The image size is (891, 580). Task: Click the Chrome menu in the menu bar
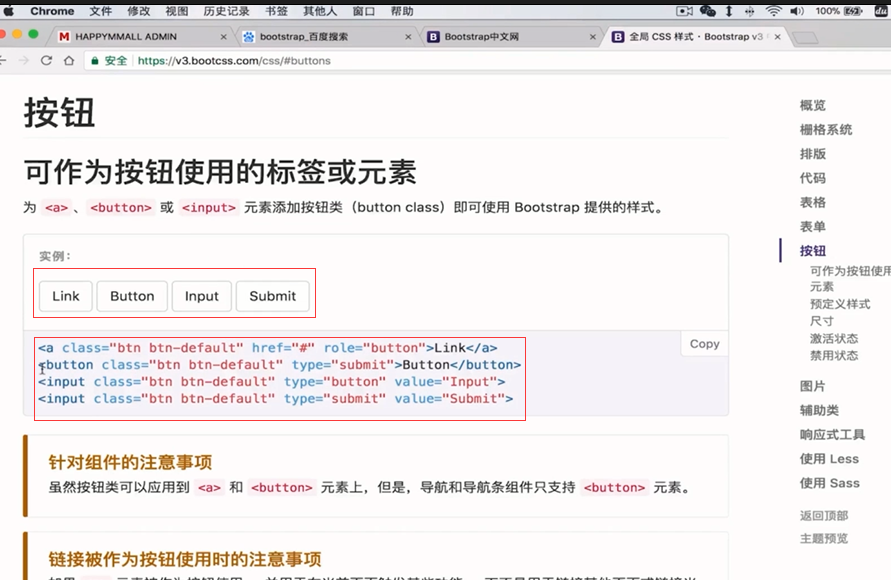coord(52,11)
